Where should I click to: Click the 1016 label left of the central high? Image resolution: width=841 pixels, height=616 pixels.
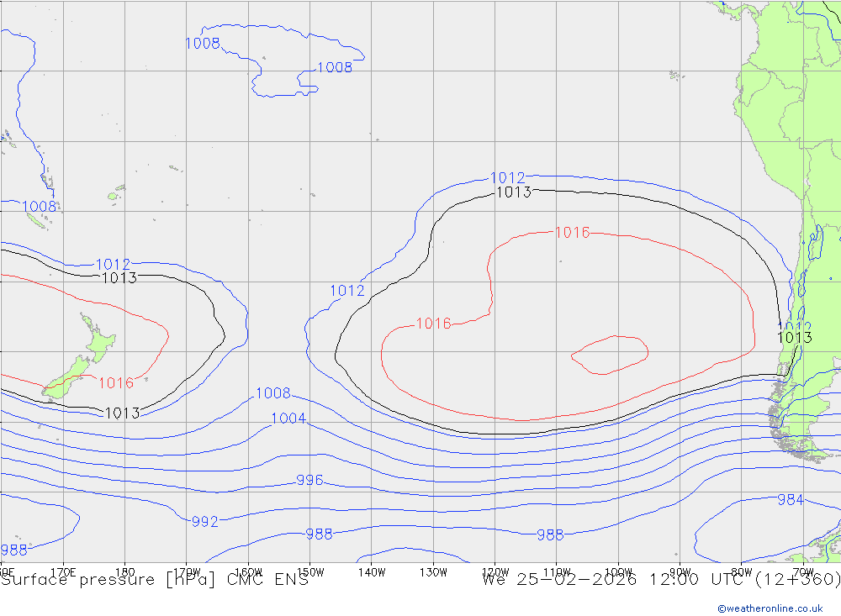point(434,324)
